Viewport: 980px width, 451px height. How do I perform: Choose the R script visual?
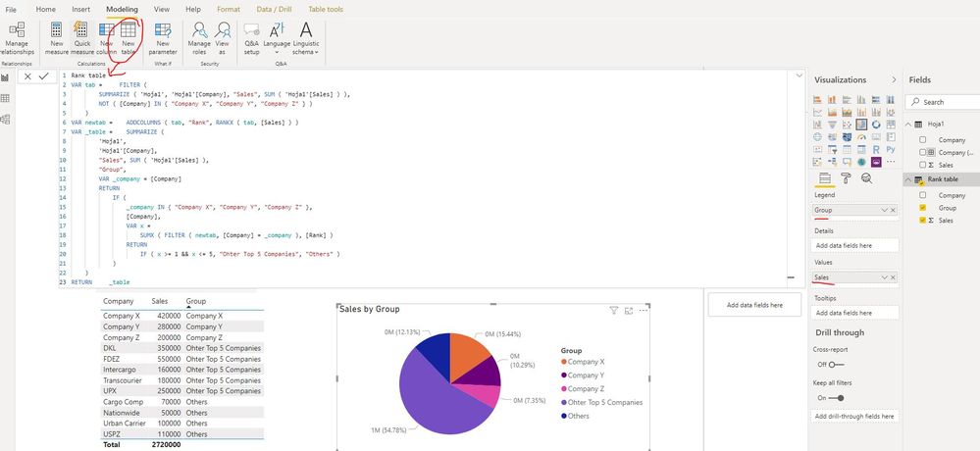[876, 149]
